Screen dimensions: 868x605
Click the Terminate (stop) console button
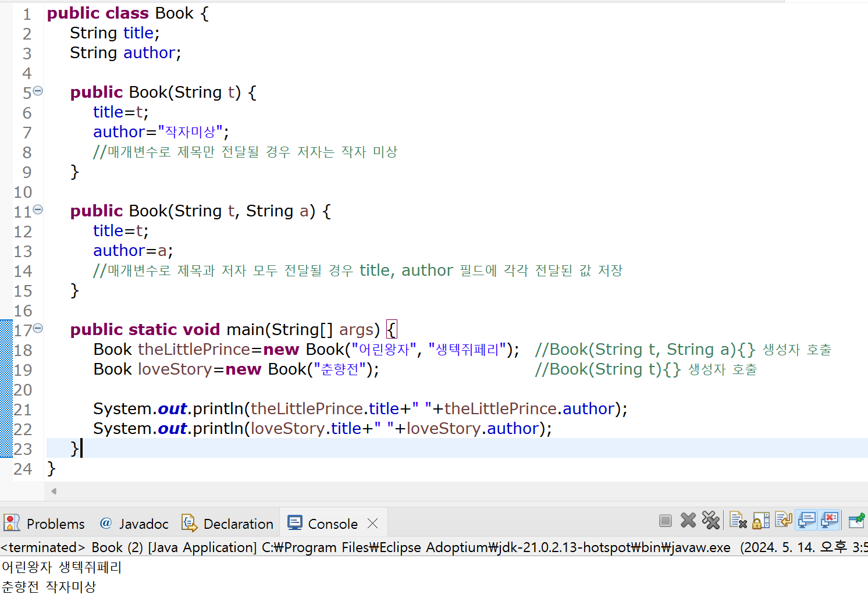[666, 521]
